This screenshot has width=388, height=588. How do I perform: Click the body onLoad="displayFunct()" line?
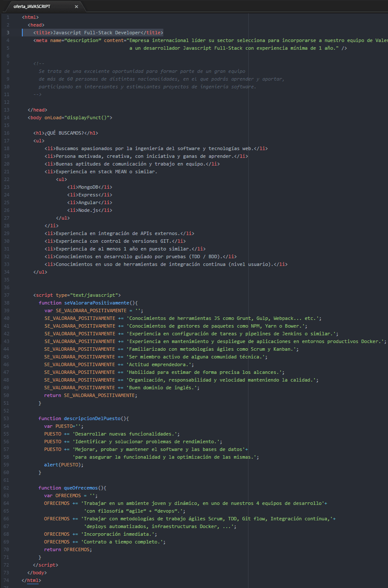coord(70,117)
